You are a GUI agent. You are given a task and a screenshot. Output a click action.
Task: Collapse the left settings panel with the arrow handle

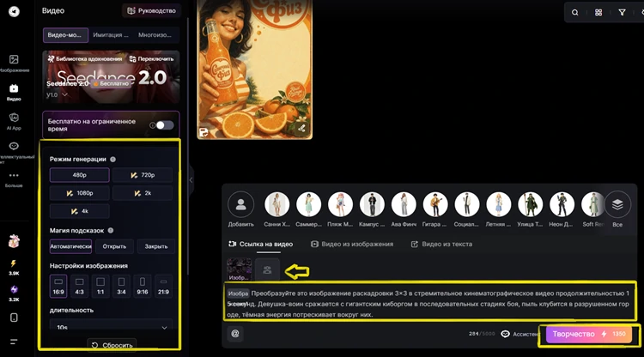[x=191, y=179]
